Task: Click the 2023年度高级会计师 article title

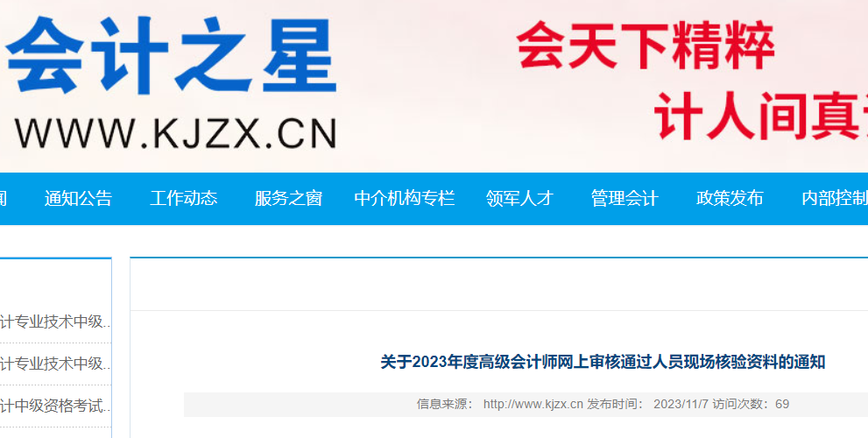Action: (603, 362)
